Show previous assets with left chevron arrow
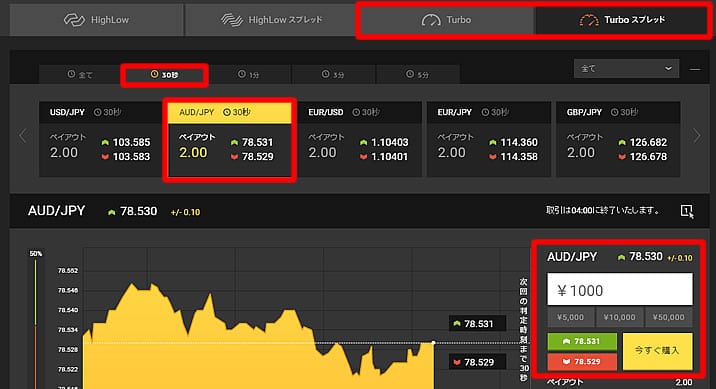 tap(23, 136)
